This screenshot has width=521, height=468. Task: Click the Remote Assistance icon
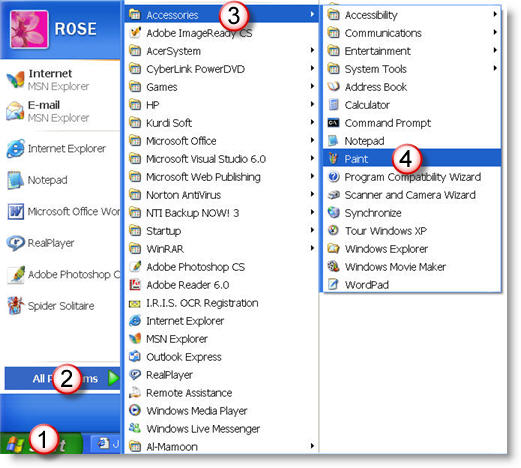click(x=135, y=392)
